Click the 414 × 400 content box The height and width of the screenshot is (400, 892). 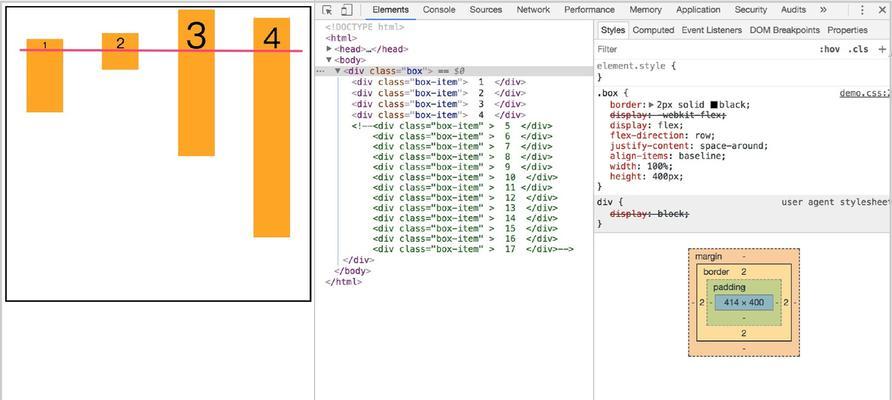point(744,303)
